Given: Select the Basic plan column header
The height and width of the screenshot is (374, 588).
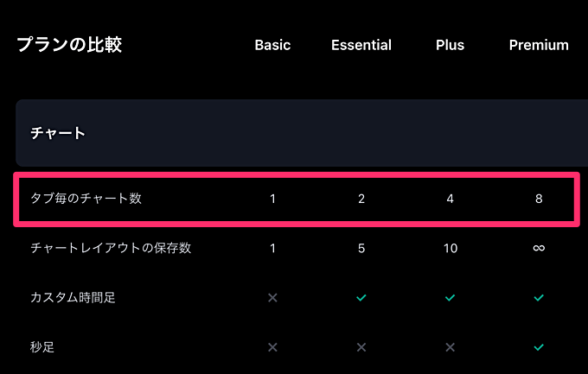Looking at the screenshot, I should 272,45.
